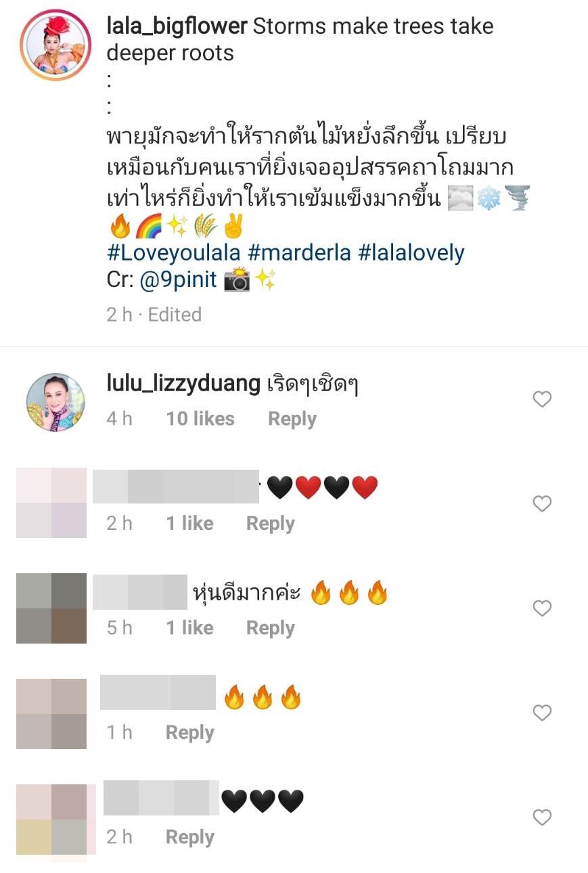Tap the heart beside three black hearts comment
The image size is (588, 873).
[542, 818]
